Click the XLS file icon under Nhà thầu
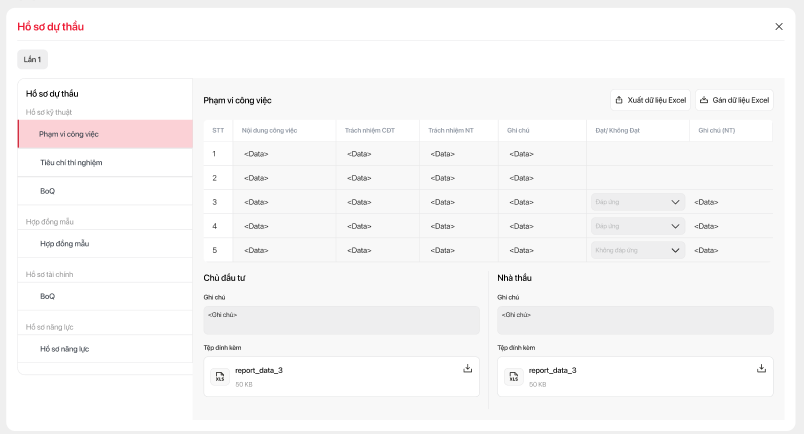This screenshot has height=434, width=804. pyautogui.click(x=514, y=377)
